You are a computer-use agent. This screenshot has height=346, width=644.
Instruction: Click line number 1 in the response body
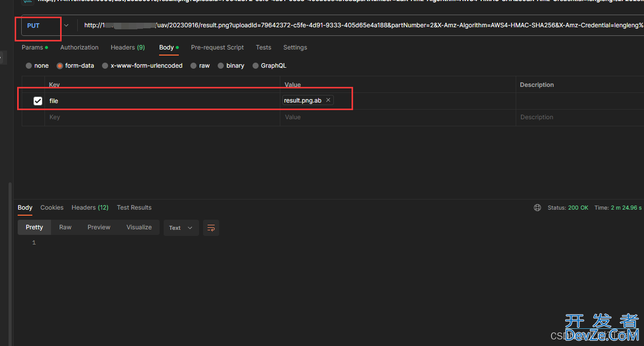pos(34,243)
